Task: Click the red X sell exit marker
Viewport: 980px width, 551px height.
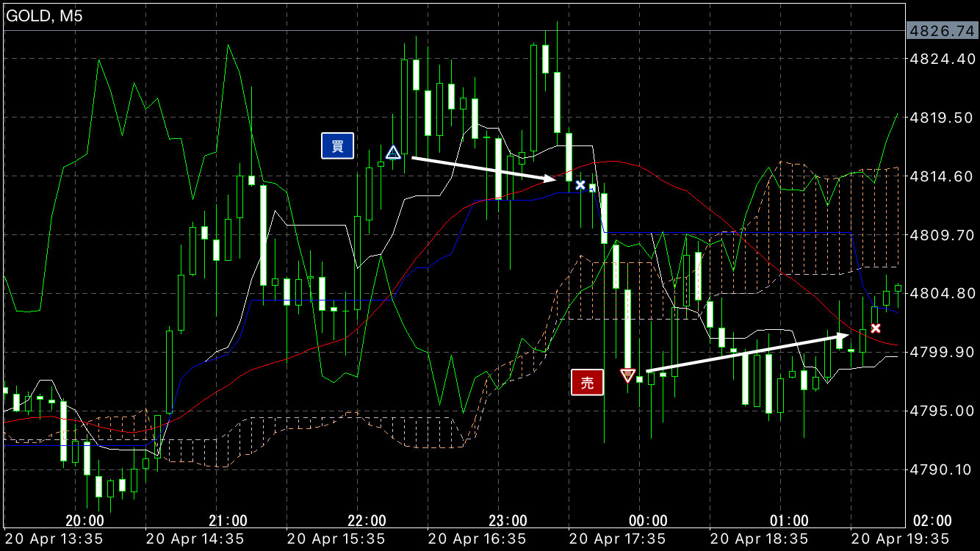Action: click(875, 328)
